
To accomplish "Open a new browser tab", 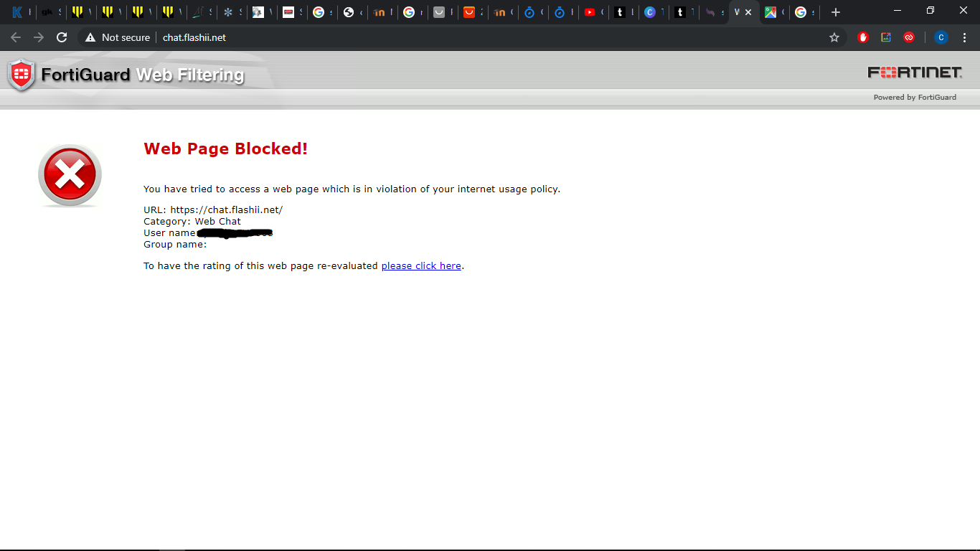I will [x=835, y=12].
